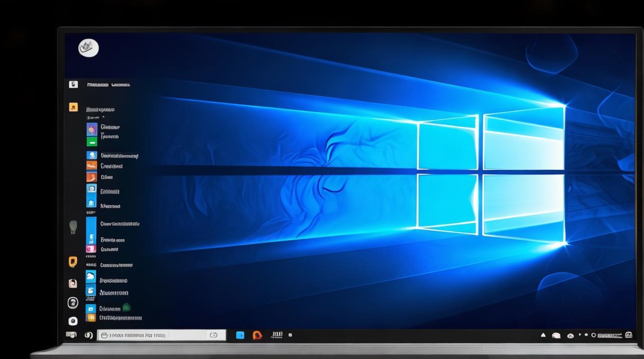Image resolution: width=644 pixels, height=359 pixels.
Task: Click the ring-shaped tray icon beside the clock
Action: click(594, 336)
